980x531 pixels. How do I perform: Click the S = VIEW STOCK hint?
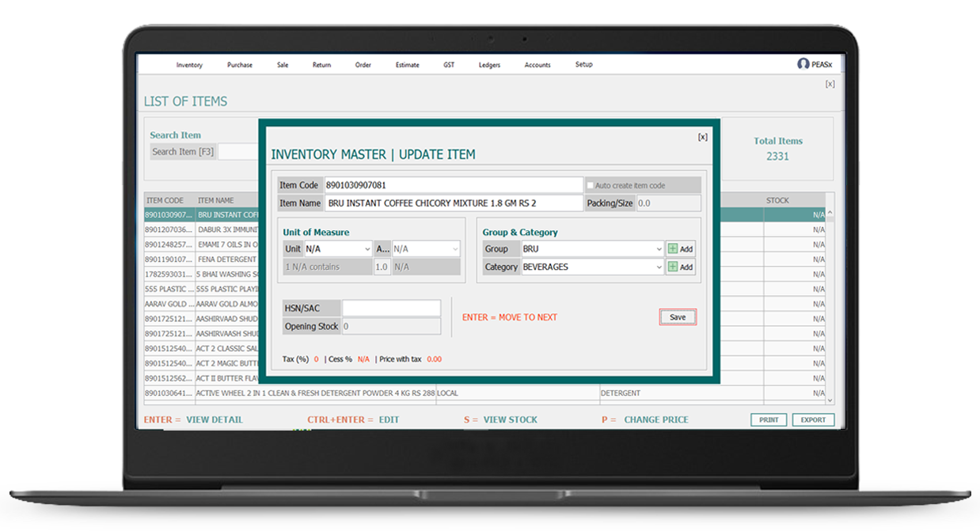500,419
